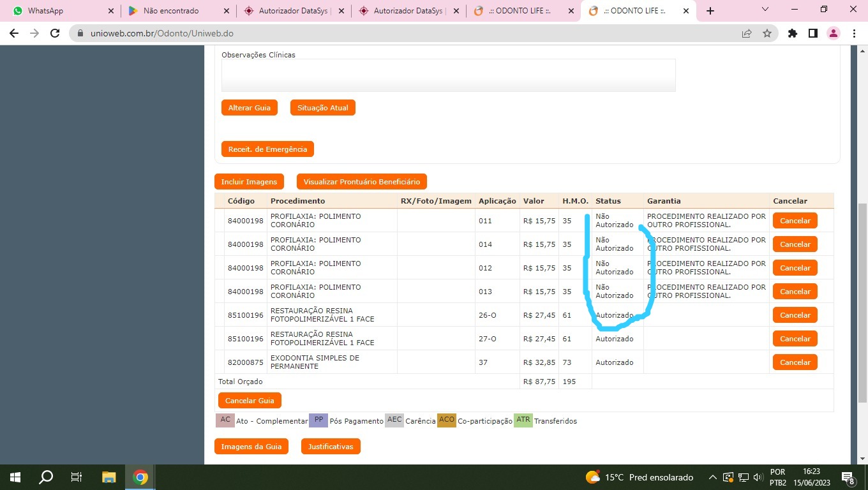Screen dimensions: 868x490
Task: Open Receit. de Emergência
Action: 267,149
